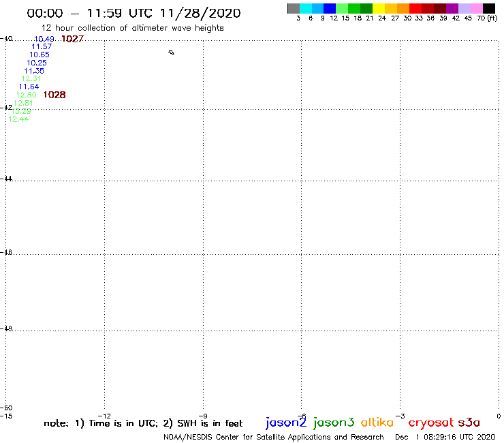The height and width of the screenshot is (443, 504).
Task: Click the -3 longitude axis label
Action: click(400, 416)
